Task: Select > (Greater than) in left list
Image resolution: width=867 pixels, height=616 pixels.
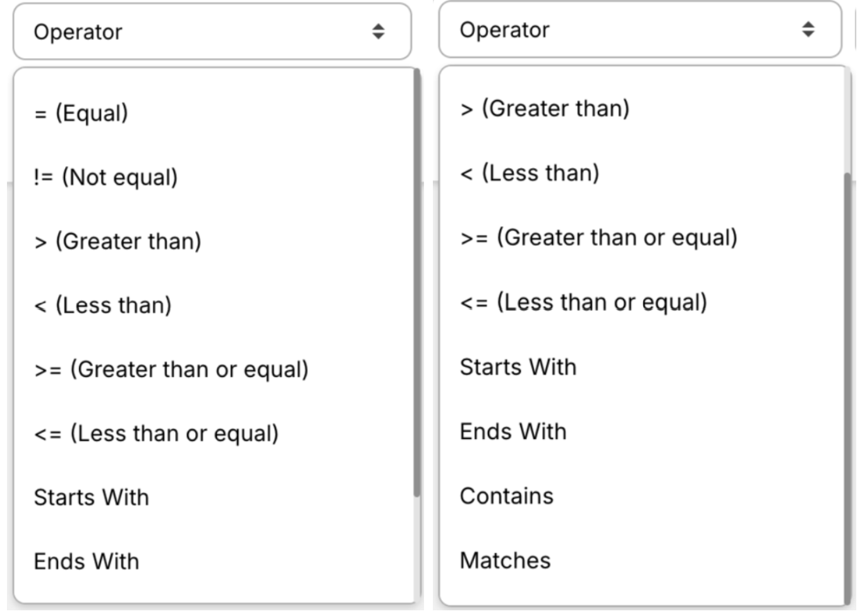Action: (118, 241)
